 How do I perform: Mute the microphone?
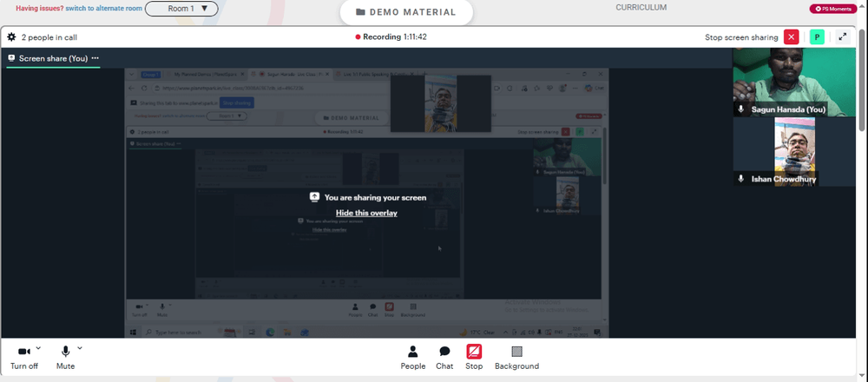[x=65, y=358]
